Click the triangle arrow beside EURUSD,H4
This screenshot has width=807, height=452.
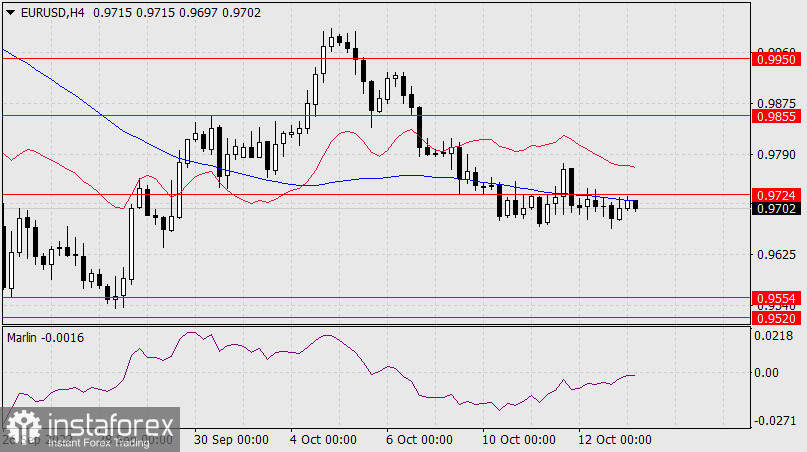point(10,13)
